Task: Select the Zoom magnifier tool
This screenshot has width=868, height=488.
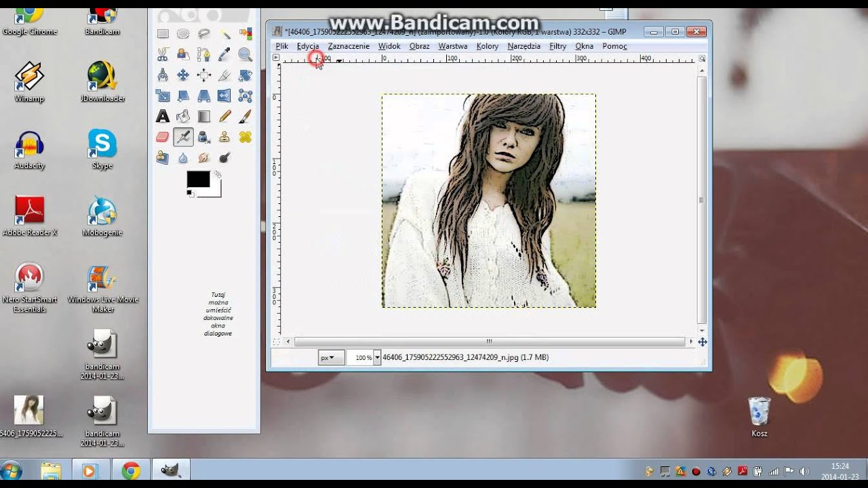Action: pos(245,55)
